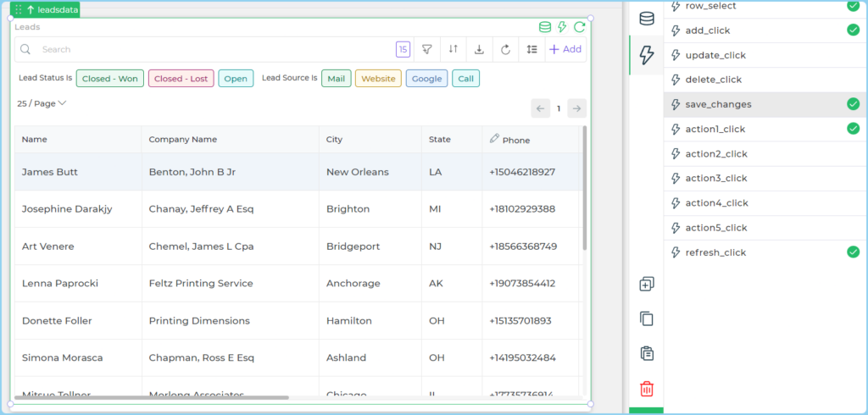
Task: Click into the Search field
Action: pyautogui.click(x=212, y=49)
